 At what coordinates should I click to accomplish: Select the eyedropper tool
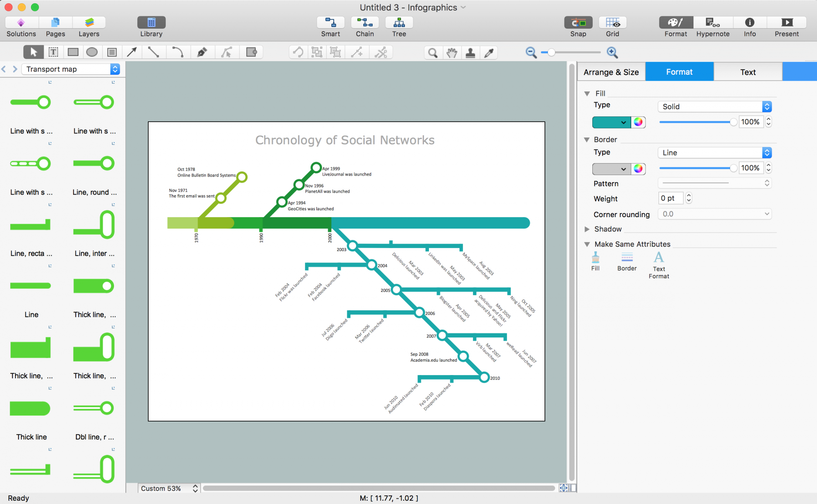click(489, 53)
